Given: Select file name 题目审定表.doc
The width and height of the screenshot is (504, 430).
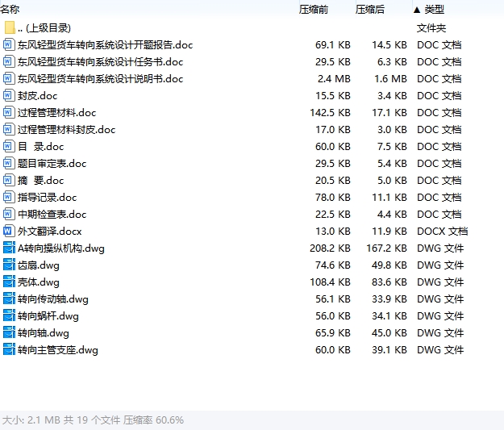Looking at the screenshot, I should pyautogui.click(x=52, y=164).
